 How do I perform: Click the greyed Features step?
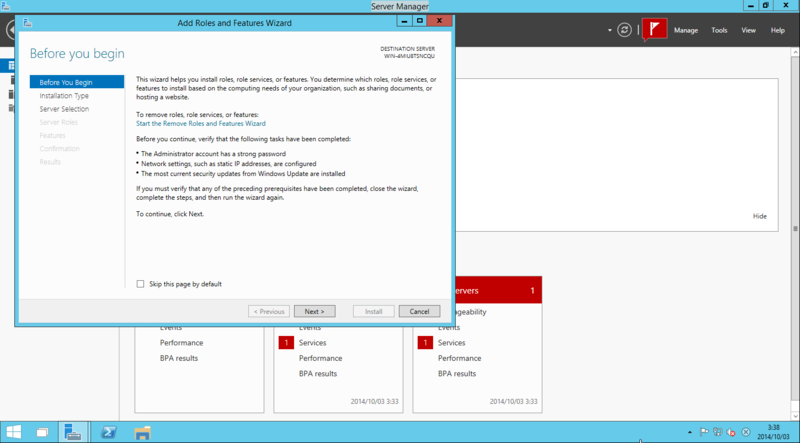point(53,135)
